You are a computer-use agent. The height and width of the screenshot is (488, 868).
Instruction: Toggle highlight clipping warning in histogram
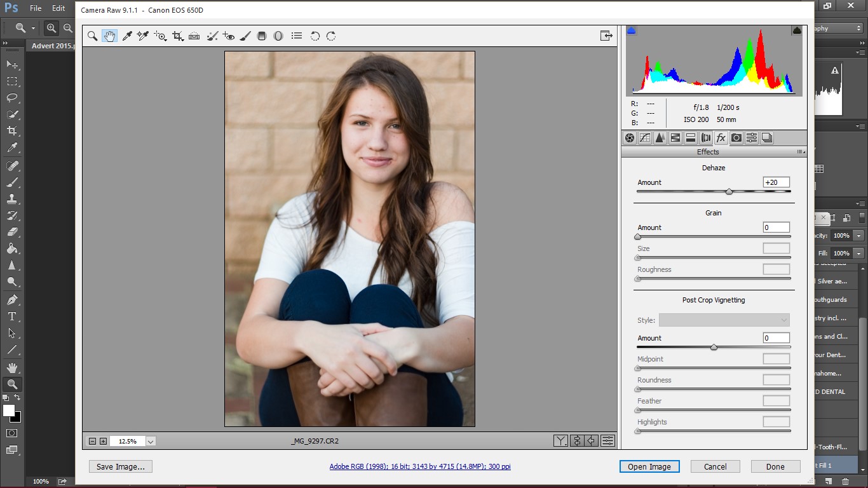(x=797, y=30)
